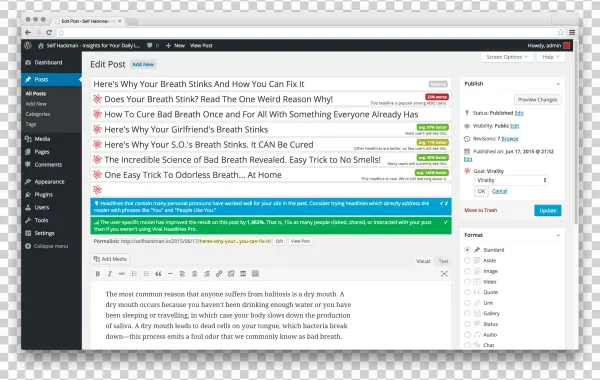Apply italic formatting in the editor toolbar
The height and width of the screenshot is (380, 600).
[109, 274]
